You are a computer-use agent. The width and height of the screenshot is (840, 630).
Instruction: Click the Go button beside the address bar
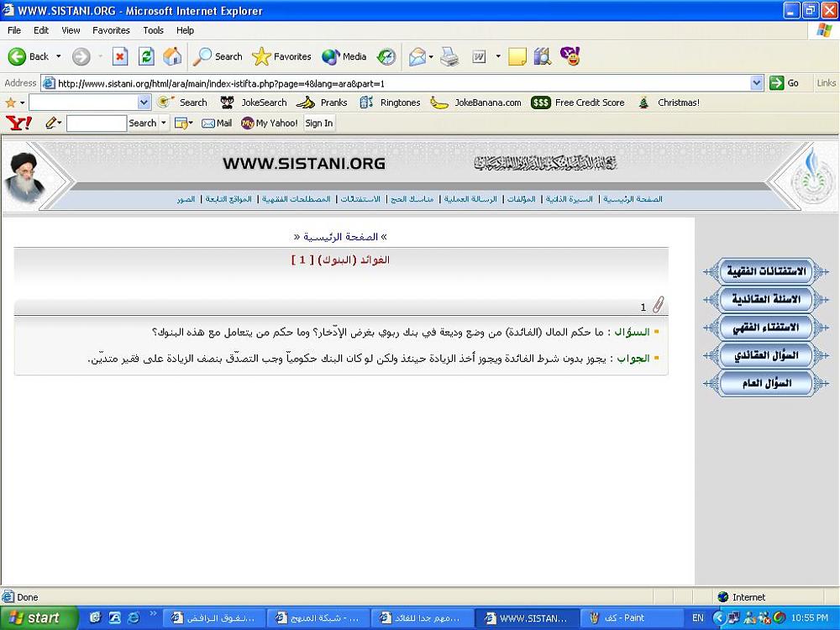[x=785, y=83]
